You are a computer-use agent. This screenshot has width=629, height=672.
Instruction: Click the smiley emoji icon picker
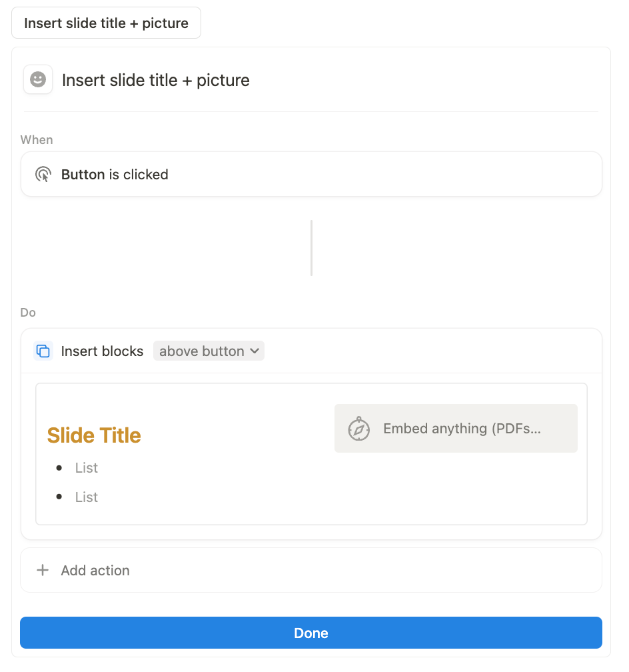(38, 79)
